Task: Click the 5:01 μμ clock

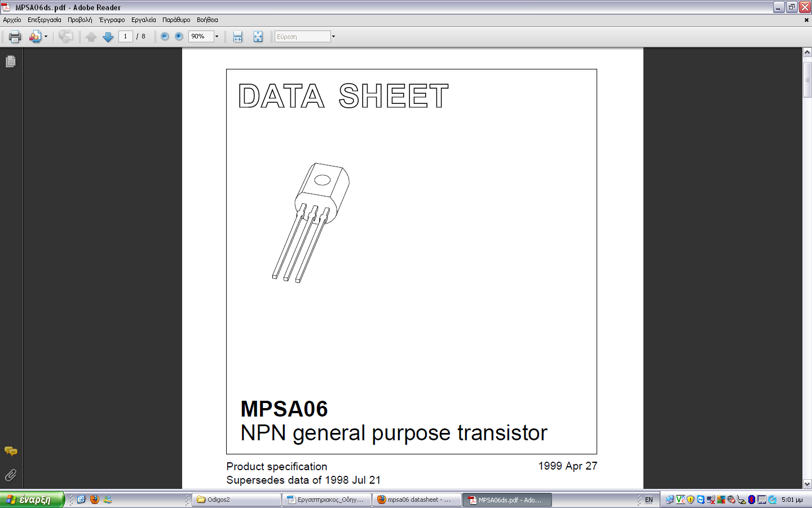Action: tap(792, 500)
